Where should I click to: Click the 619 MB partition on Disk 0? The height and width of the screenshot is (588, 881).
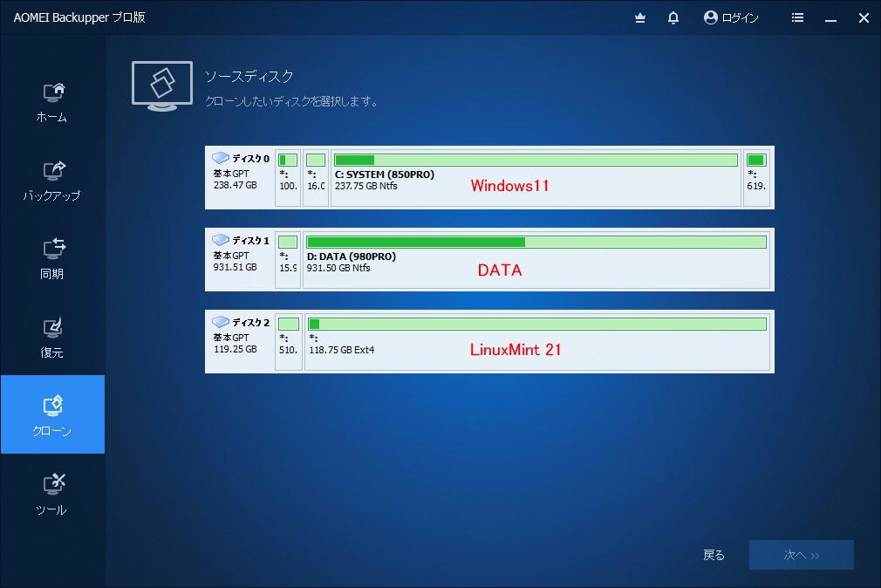(756, 178)
